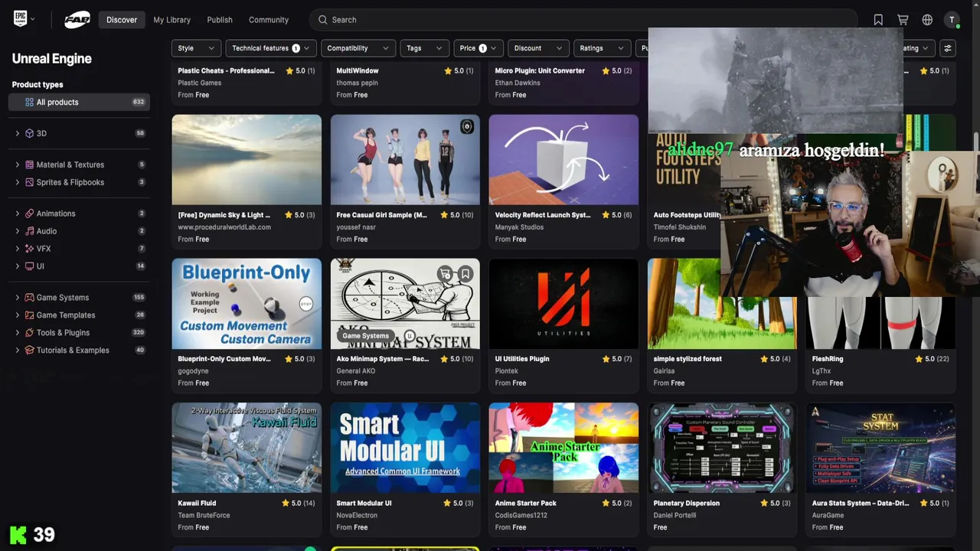Open the Publish tab

point(220,20)
